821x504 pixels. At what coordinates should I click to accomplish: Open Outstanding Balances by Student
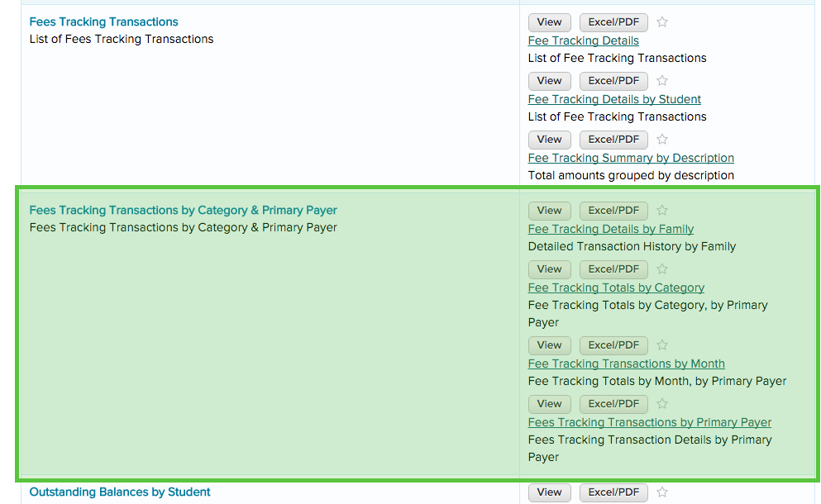[x=119, y=492]
